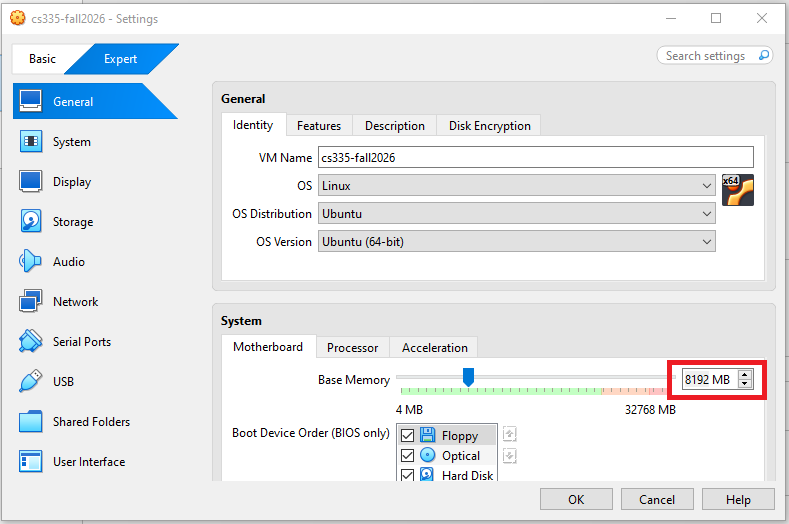Image resolution: width=789 pixels, height=524 pixels.
Task: Toggle the Hard Disk boot checkbox
Action: (407, 476)
